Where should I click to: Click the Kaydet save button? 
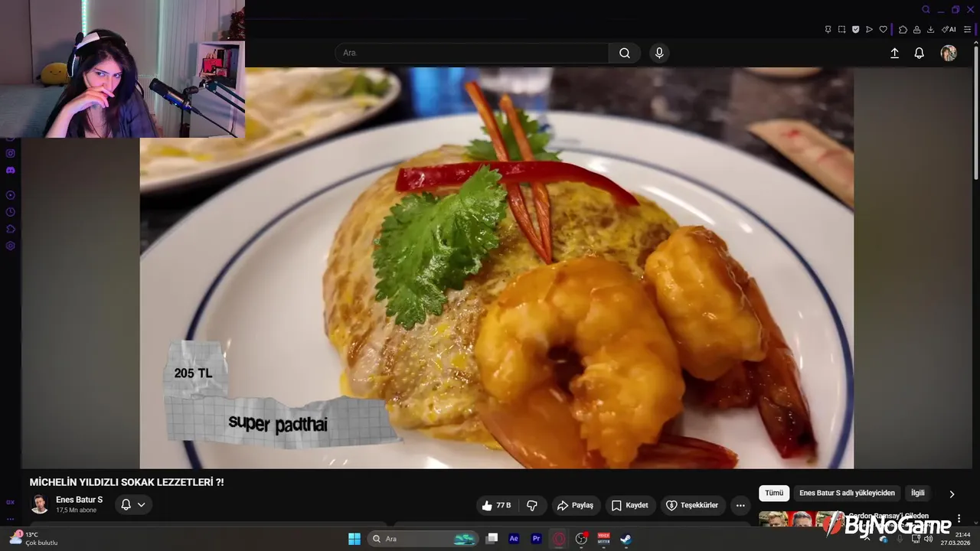[629, 506]
